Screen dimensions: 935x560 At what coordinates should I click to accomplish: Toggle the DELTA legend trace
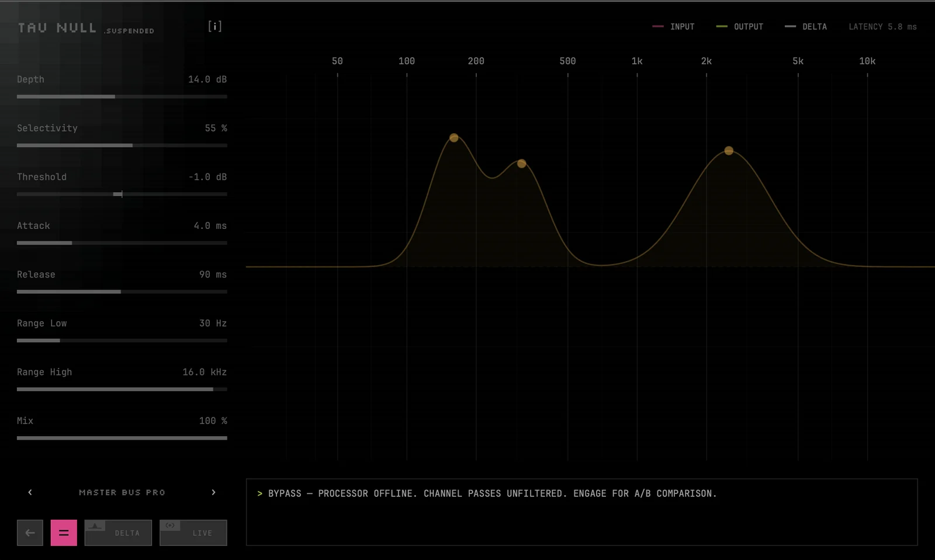tap(806, 27)
